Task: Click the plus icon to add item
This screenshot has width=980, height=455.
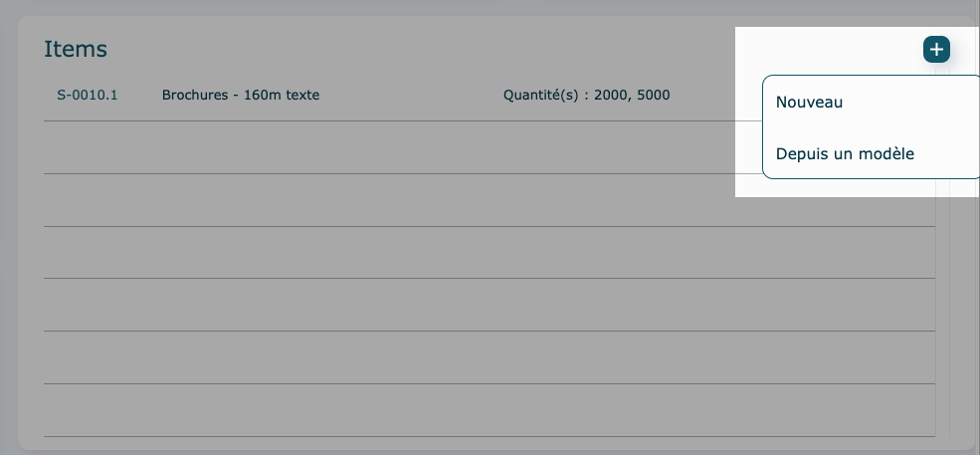Action: pos(936,49)
